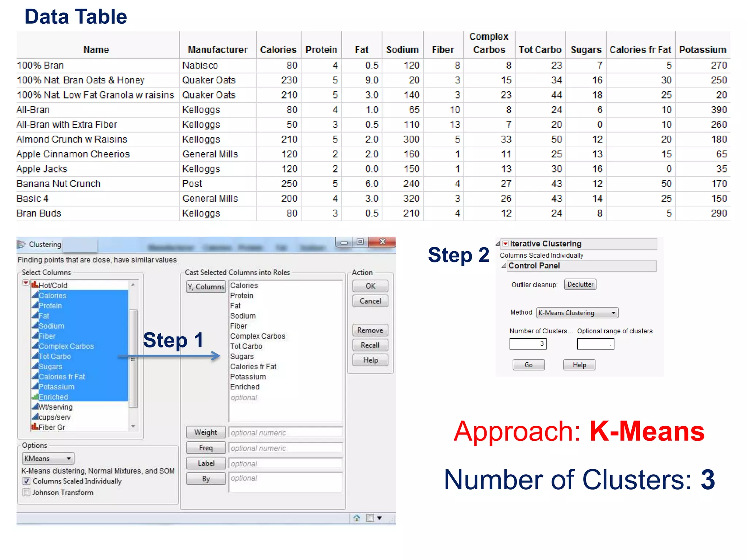
Task: Select Potassium in the Y Columns role list
Action: [248, 377]
